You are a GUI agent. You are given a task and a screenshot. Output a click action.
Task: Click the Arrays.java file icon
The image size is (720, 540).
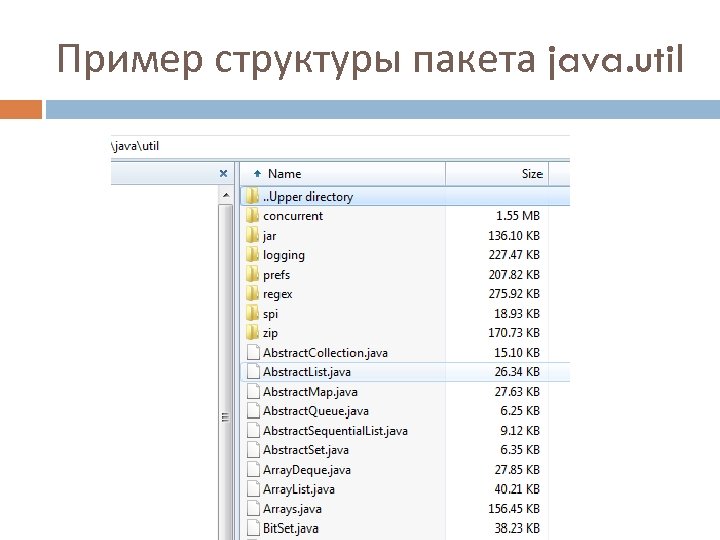[253, 509]
